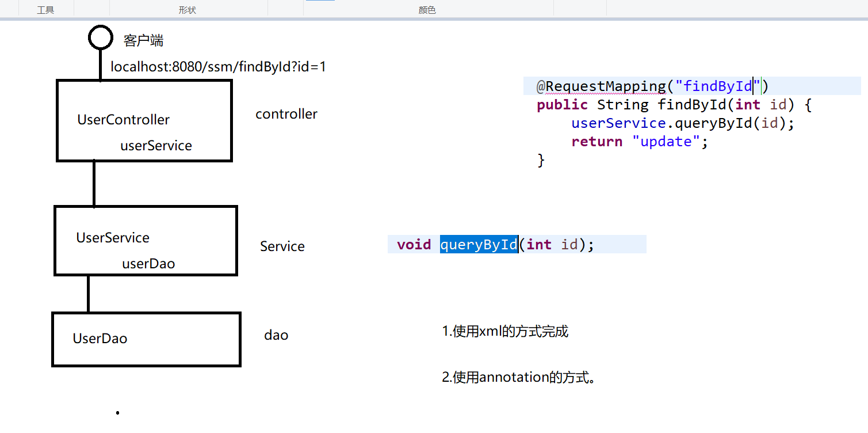Viewport: 868px width, 433px height.
Task: Select the client circle shape on the canvas
Action: [100, 37]
